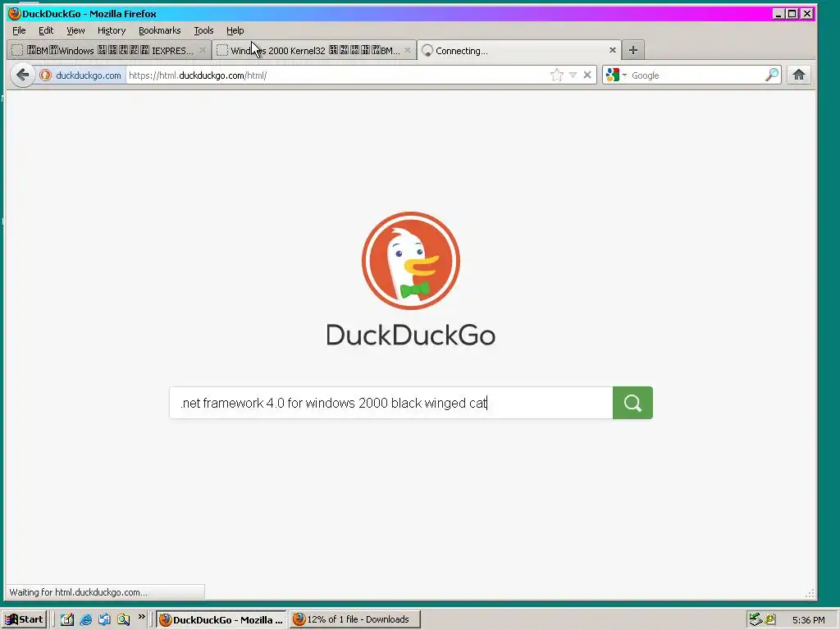Image resolution: width=840 pixels, height=630 pixels.
Task: Open the Edit menu
Action: 46,30
